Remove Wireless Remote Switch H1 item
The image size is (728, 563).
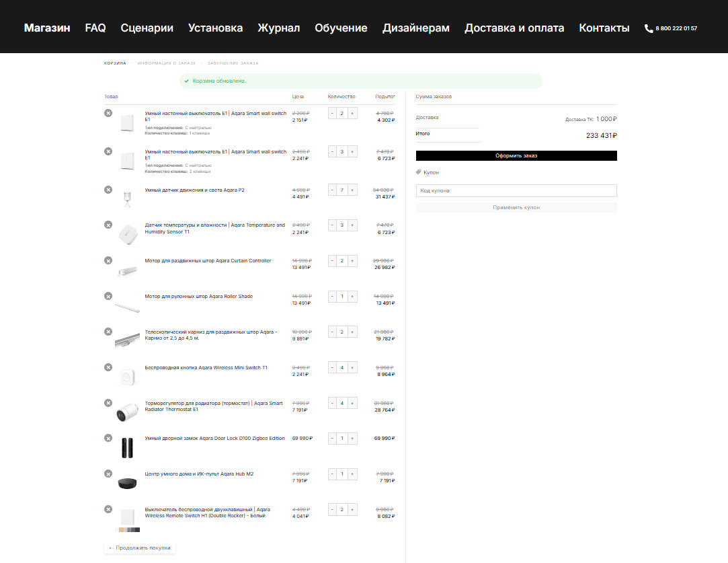coord(108,509)
